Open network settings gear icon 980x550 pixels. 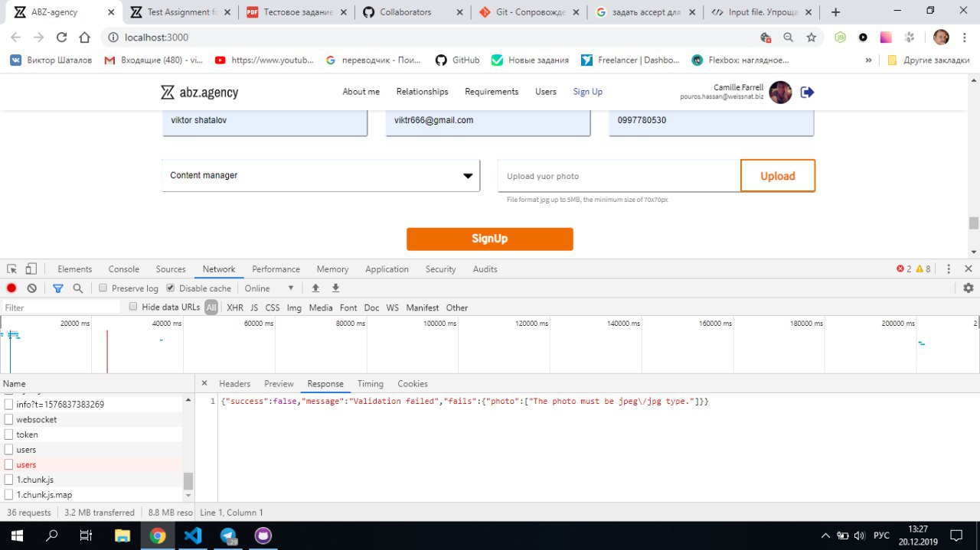tap(969, 288)
